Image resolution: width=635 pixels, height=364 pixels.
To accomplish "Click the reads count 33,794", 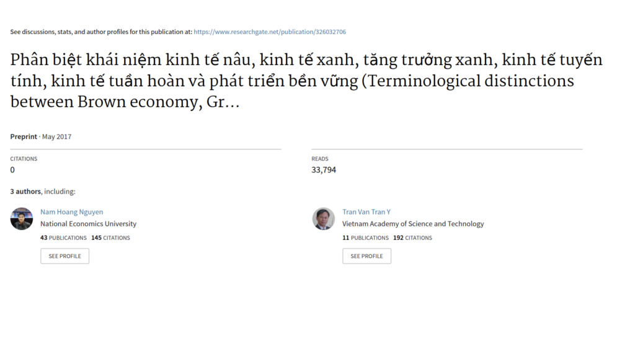I will click(x=324, y=170).
